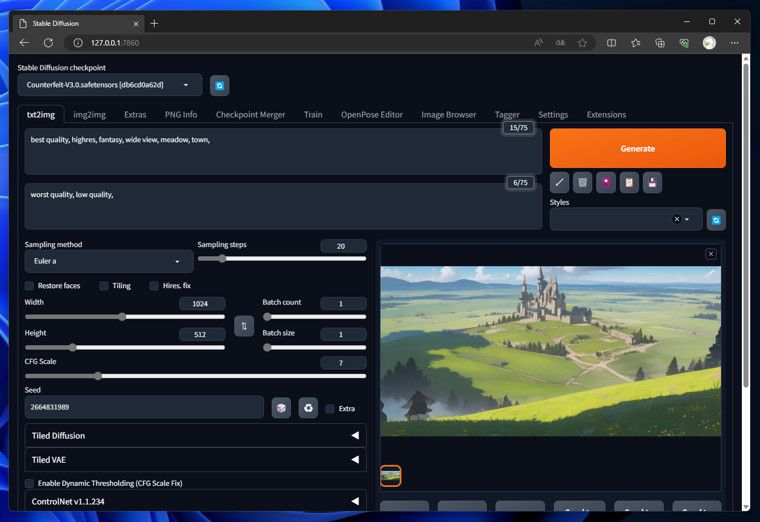The width and height of the screenshot is (760, 522).
Task: Click the translate icon in the address bar
Action: point(560,43)
